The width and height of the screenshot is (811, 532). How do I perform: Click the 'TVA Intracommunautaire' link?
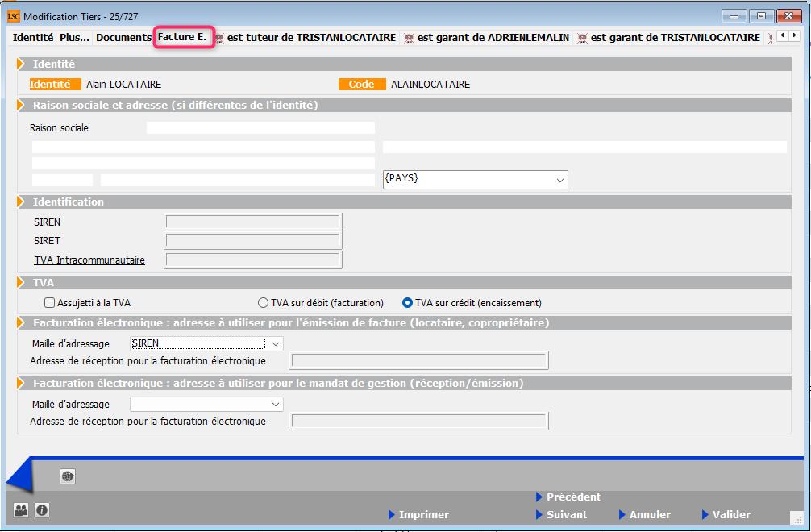(x=89, y=260)
